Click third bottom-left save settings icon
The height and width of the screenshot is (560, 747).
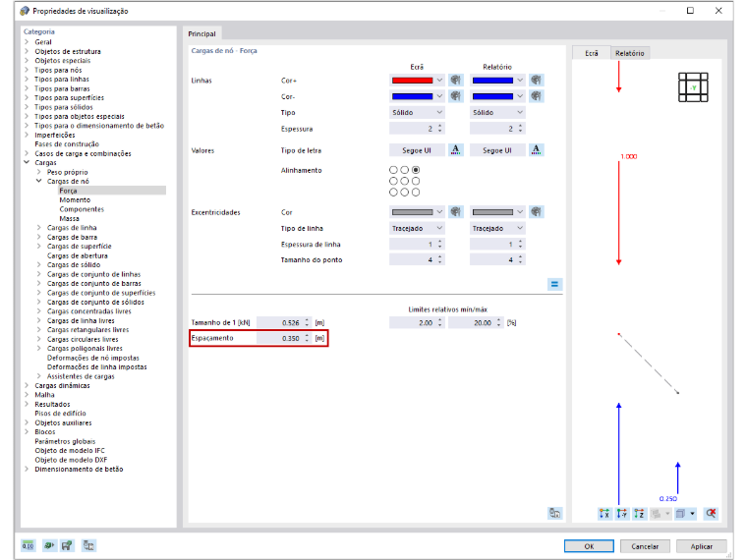(x=68, y=545)
